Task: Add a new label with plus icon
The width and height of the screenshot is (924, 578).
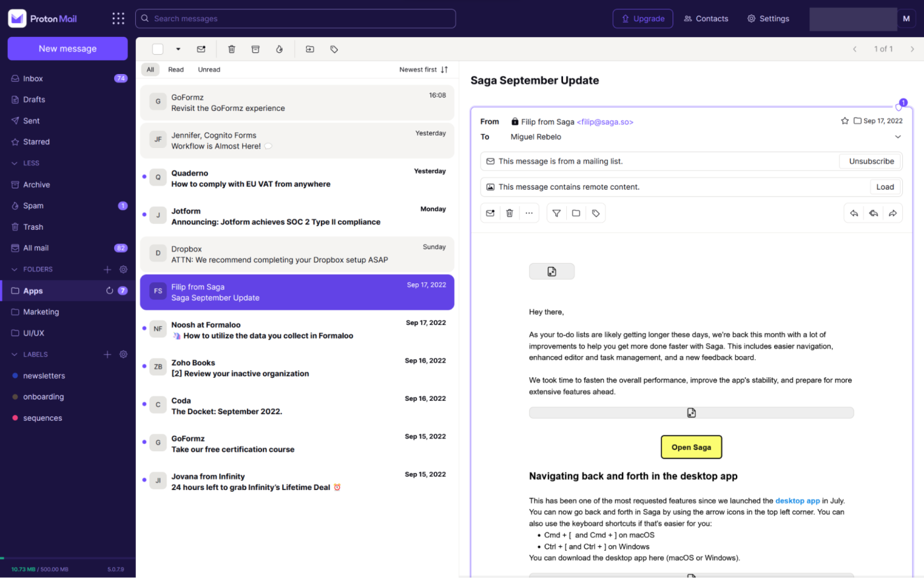Action: (108, 355)
